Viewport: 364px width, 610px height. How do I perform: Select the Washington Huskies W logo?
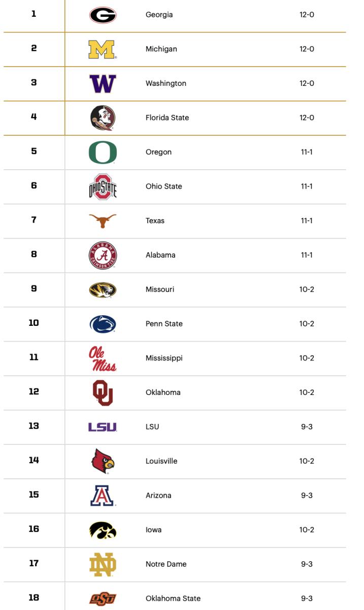[x=103, y=83]
